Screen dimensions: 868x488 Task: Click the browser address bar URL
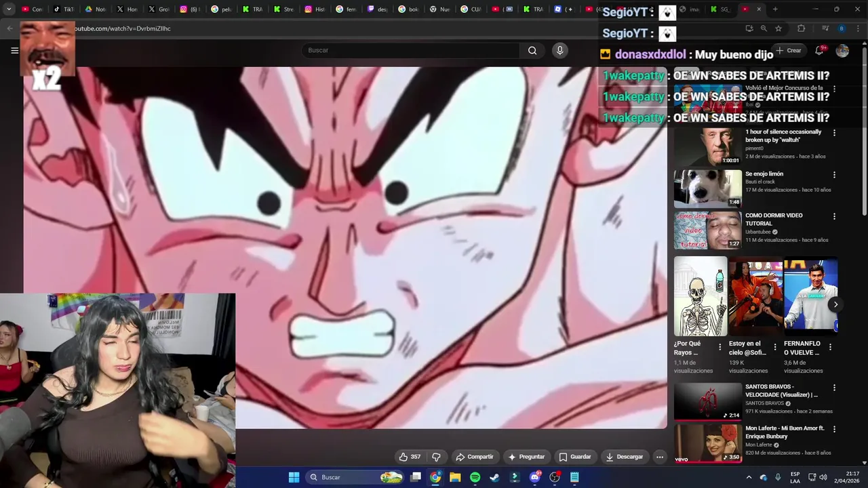click(x=122, y=28)
